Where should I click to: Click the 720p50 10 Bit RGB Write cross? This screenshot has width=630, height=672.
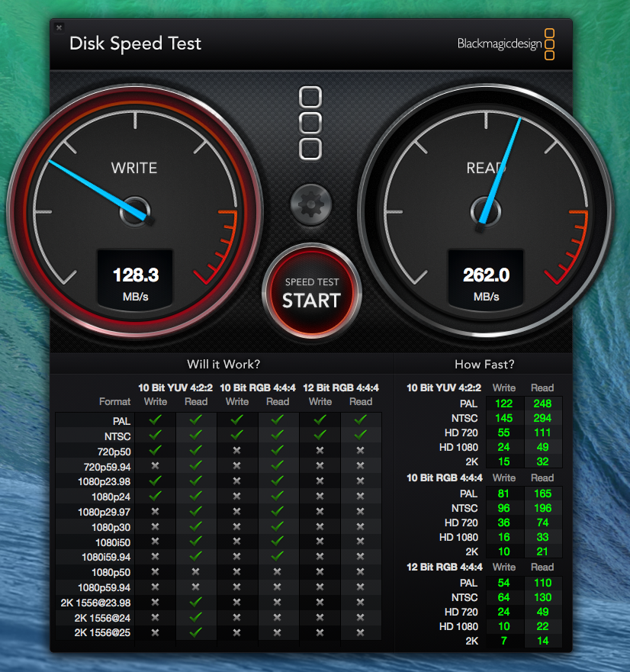tap(237, 451)
